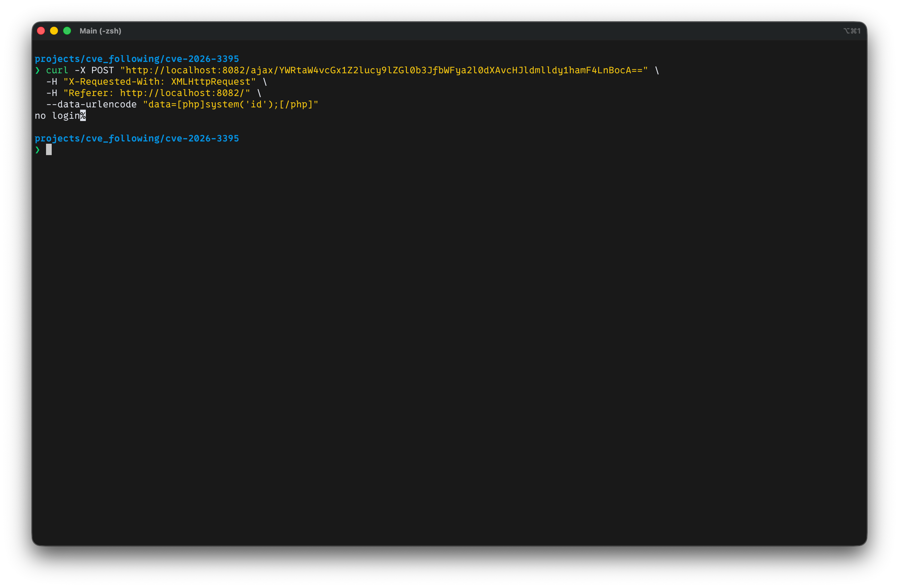Click the word curl in the command

[57, 71]
